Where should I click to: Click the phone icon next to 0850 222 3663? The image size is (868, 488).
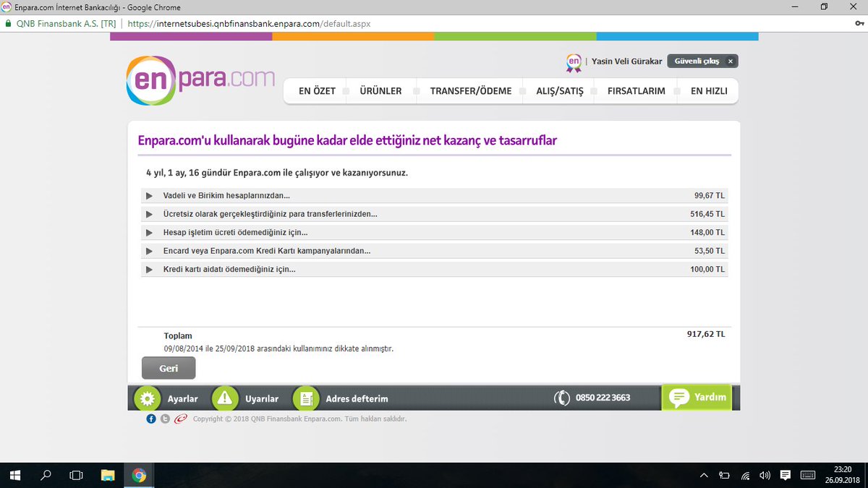point(562,398)
